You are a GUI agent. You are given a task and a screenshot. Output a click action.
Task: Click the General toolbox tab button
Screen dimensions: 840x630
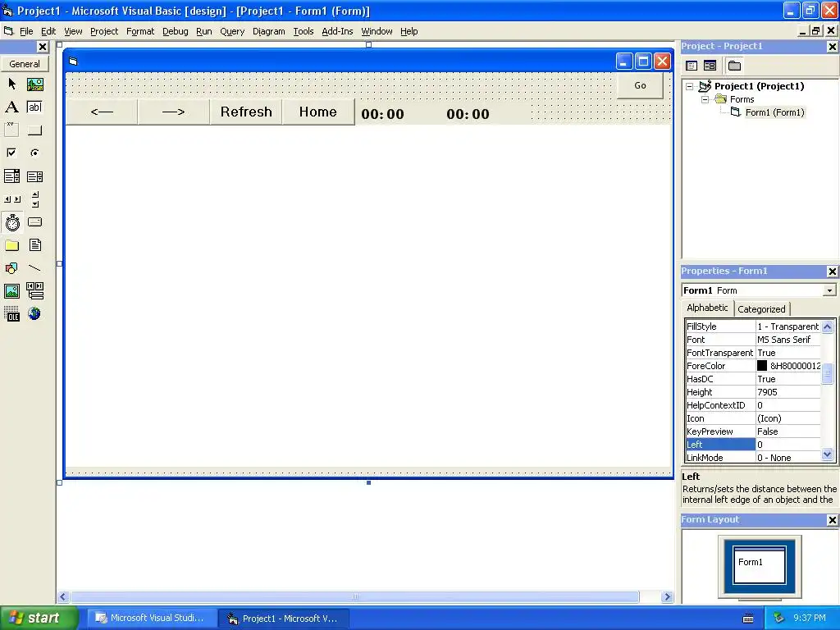pyautogui.click(x=25, y=64)
